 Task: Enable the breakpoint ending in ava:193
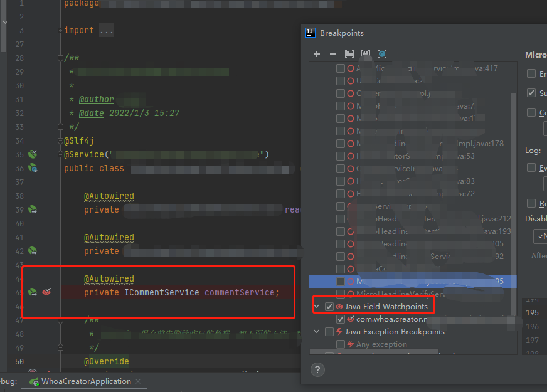pyautogui.click(x=341, y=231)
